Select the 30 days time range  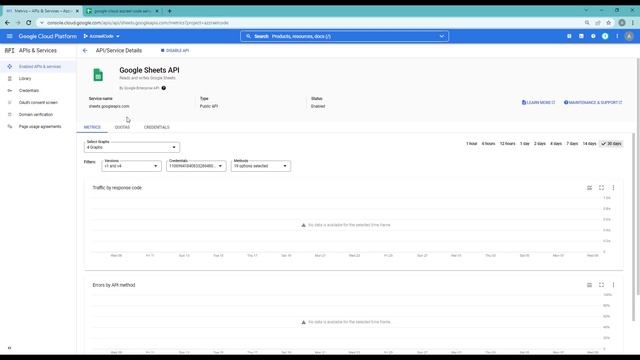click(x=611, y=144)
